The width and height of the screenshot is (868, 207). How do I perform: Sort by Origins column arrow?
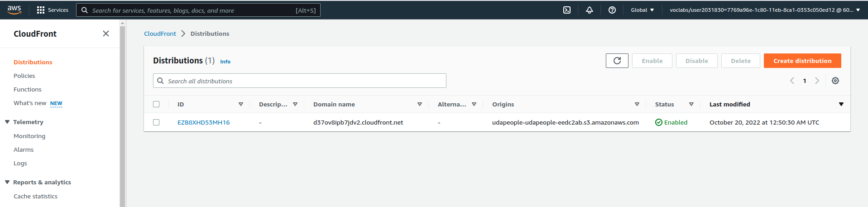click(x=637, y=104)
